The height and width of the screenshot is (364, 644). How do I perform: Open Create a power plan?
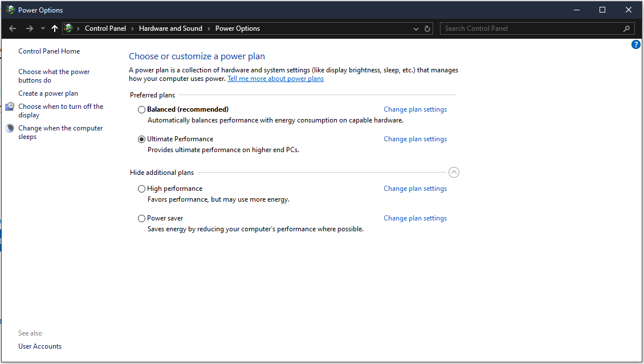point(48,93)
